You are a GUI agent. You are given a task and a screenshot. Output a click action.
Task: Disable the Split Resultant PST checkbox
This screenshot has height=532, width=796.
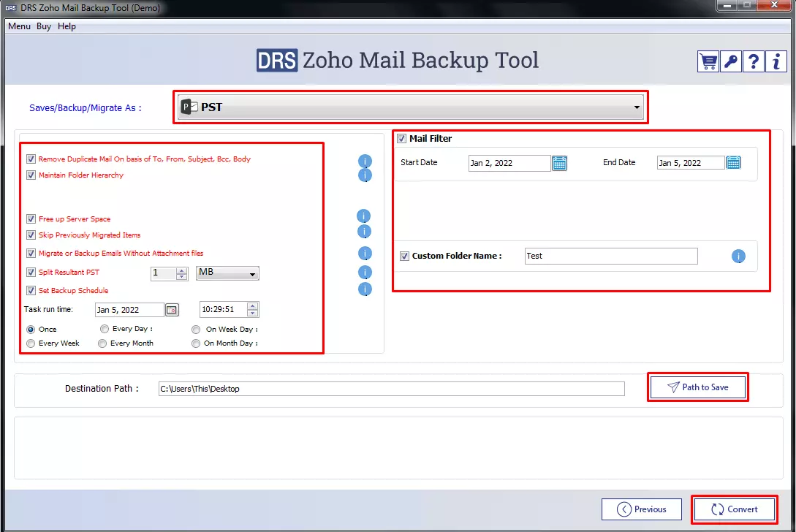click(x=31, y=272)
